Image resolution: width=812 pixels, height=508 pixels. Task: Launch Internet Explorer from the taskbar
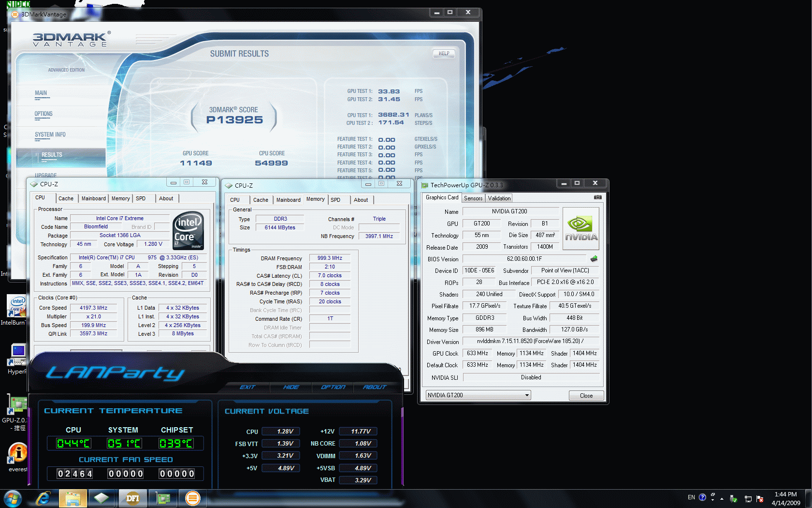click(43, 498)
